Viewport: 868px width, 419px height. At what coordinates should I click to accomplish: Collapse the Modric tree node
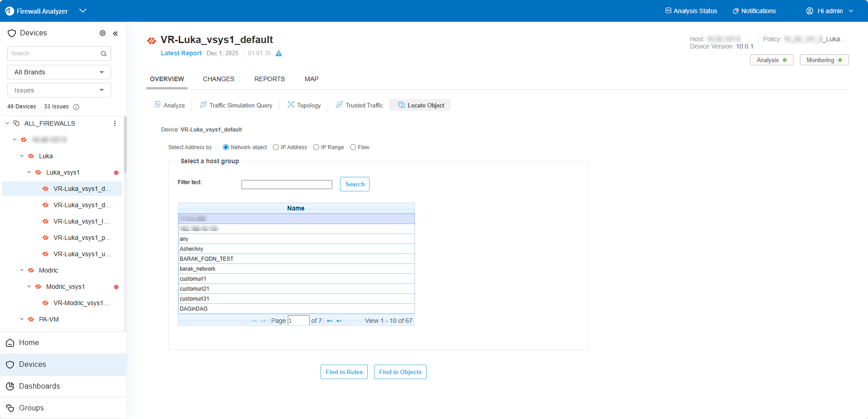coord(22,270)
